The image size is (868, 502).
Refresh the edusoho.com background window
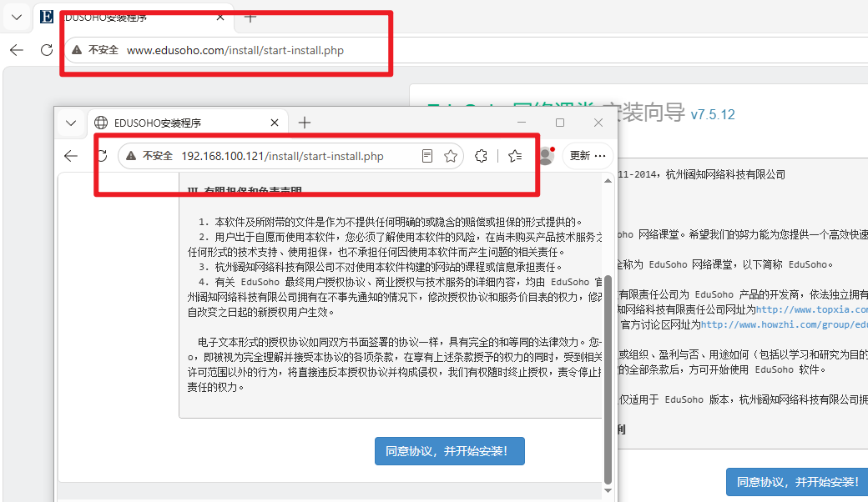[47, 50]
